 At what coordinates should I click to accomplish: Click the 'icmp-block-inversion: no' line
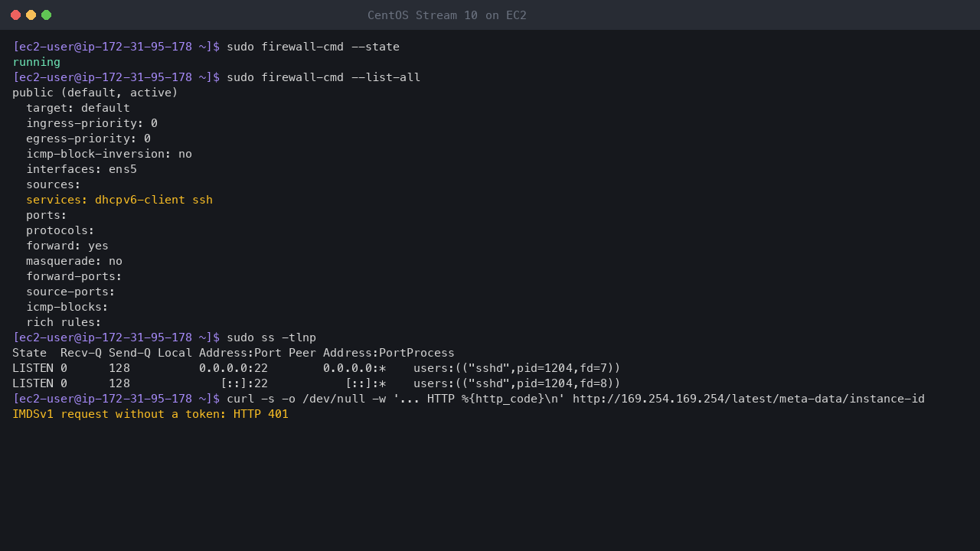(x=109, y=154)
